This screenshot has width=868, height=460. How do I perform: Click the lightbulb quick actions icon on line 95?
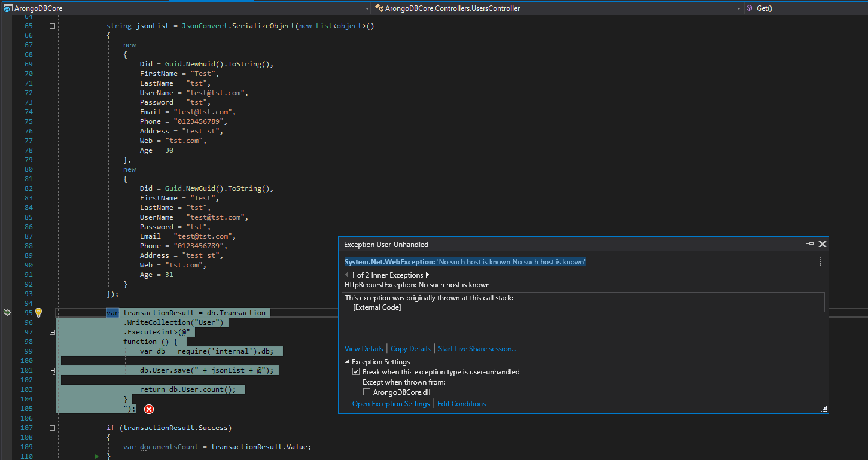pos(38,312)
